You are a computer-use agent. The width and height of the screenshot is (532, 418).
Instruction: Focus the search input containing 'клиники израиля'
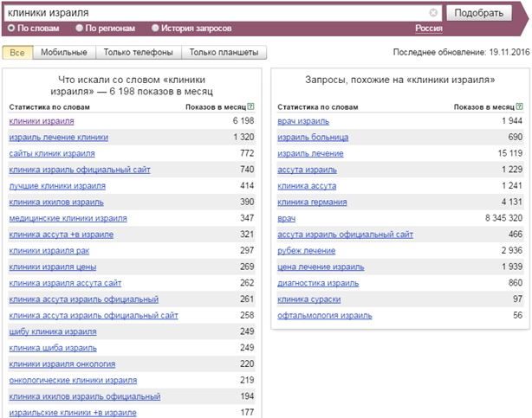coord(217,13)
